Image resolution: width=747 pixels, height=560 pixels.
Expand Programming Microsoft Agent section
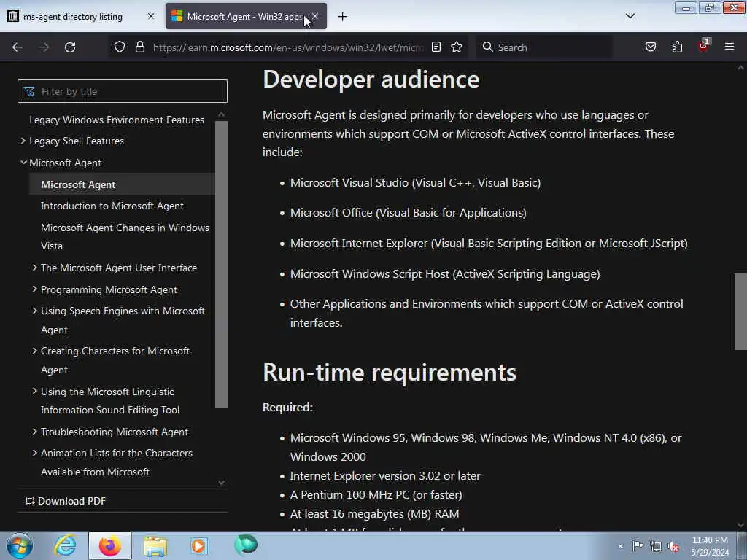point(34,289)
